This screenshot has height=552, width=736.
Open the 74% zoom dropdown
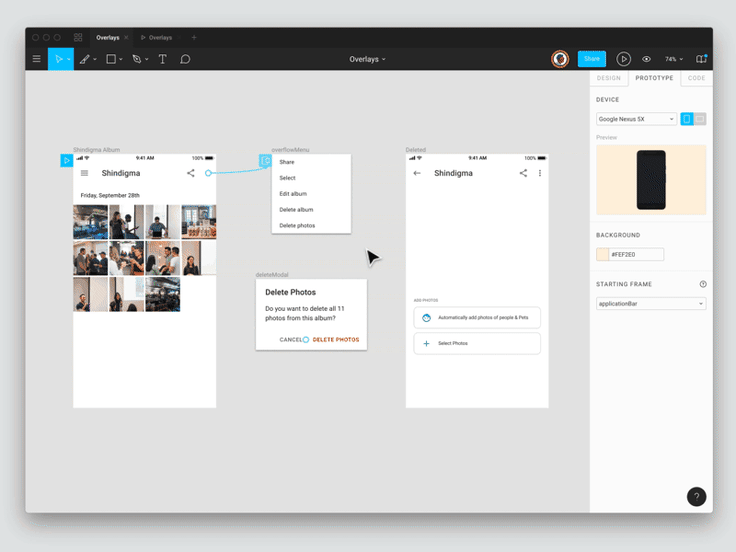[x=675, y=59]
